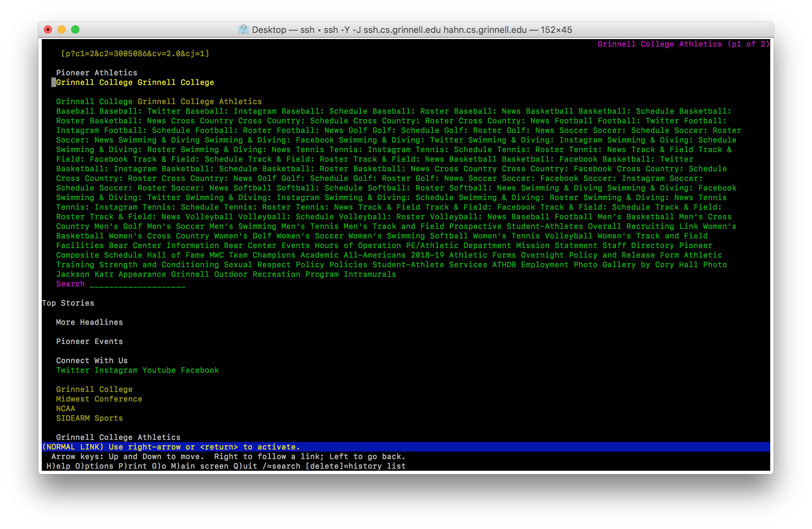Follow the Employment link

click(545, 265)
